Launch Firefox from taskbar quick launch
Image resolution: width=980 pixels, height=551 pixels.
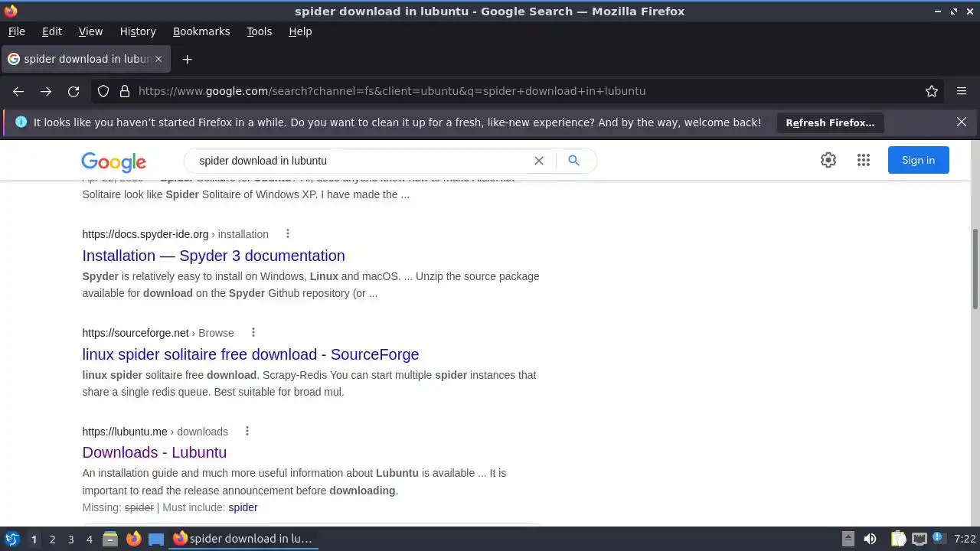(133, 539)
